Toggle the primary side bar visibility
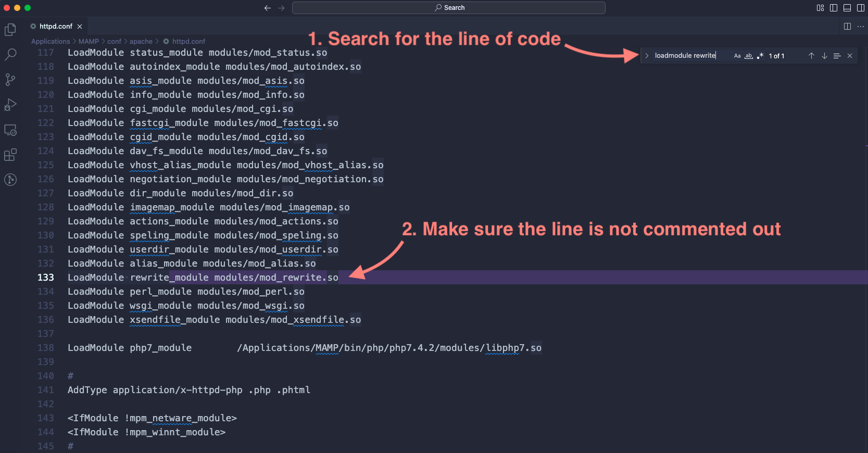The width and height of the screenshot is (868, 453). [834, 8]
